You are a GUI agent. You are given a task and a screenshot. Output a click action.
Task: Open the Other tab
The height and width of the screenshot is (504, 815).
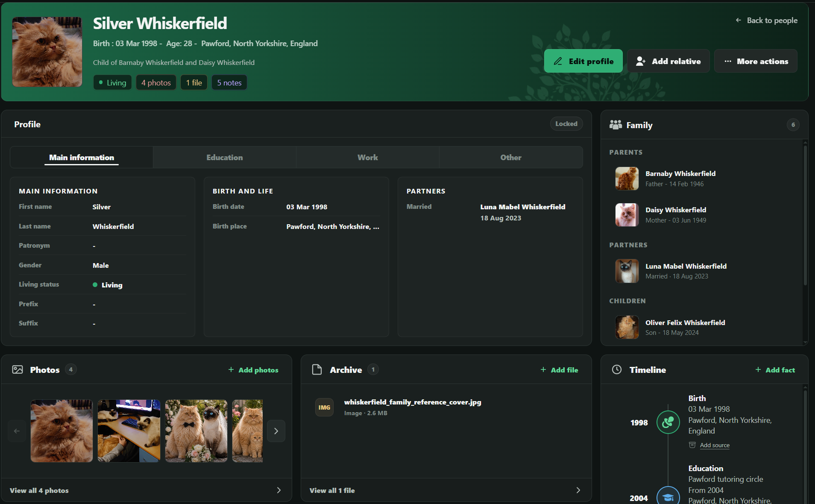(x=511, y=158)
